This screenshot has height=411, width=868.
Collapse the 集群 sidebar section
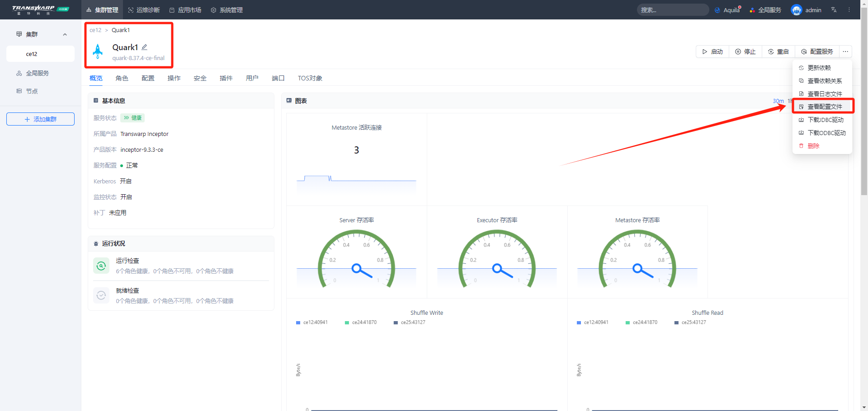(x=65, y=34)
